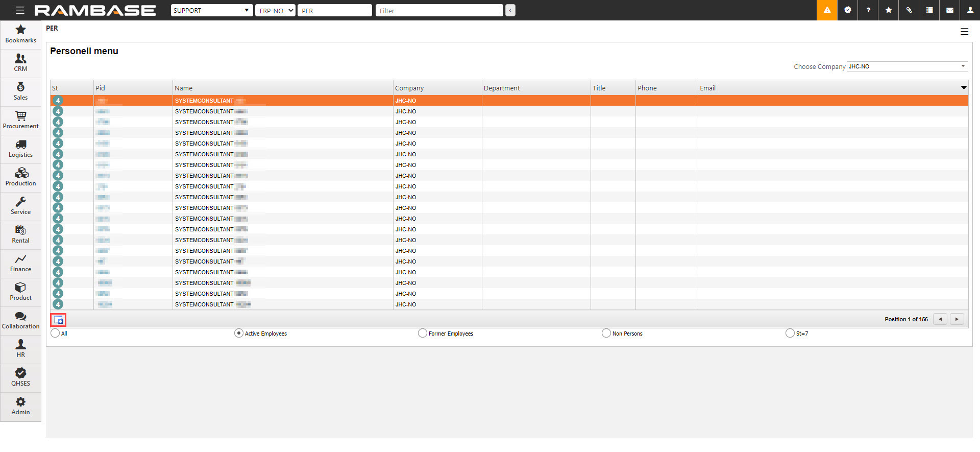The height and width of the screenshot is (452, 980).
Task: Click the mail envelope icon in top bar
Action: [949, 10]
